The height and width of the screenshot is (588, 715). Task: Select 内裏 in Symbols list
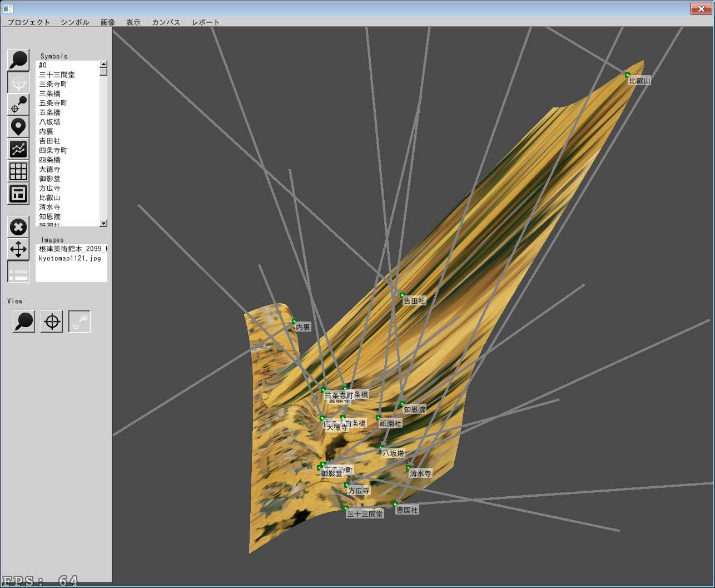(68, 131)
